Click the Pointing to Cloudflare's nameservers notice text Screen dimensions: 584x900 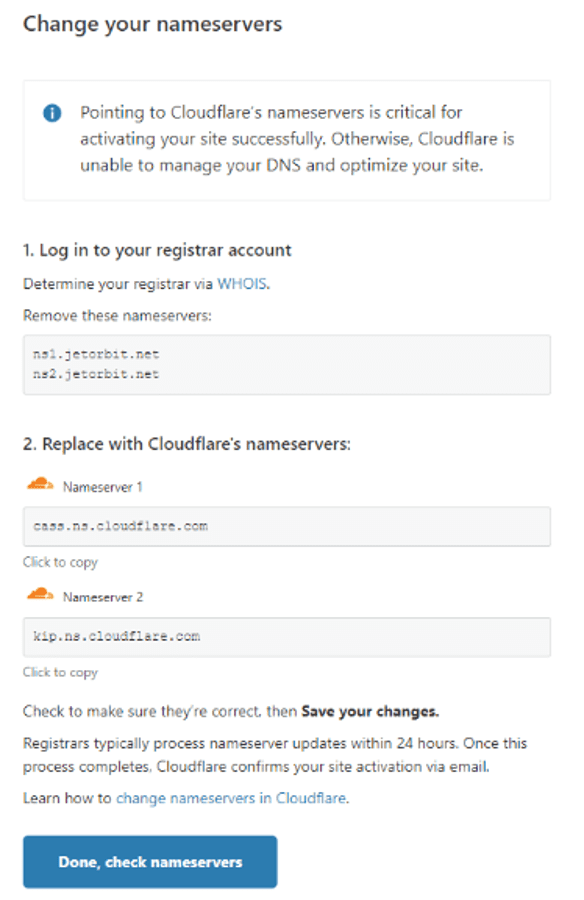297,139
